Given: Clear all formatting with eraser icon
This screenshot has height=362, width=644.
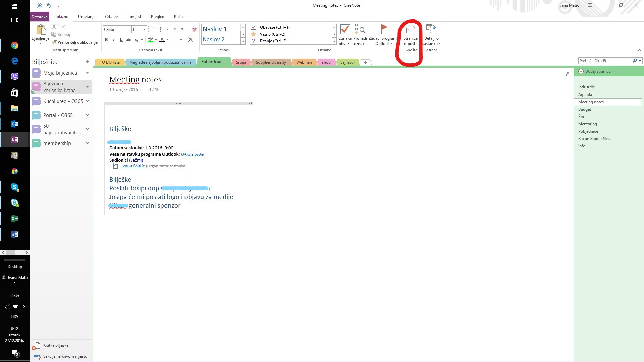Looking at the screenshot, I should 194,29.
